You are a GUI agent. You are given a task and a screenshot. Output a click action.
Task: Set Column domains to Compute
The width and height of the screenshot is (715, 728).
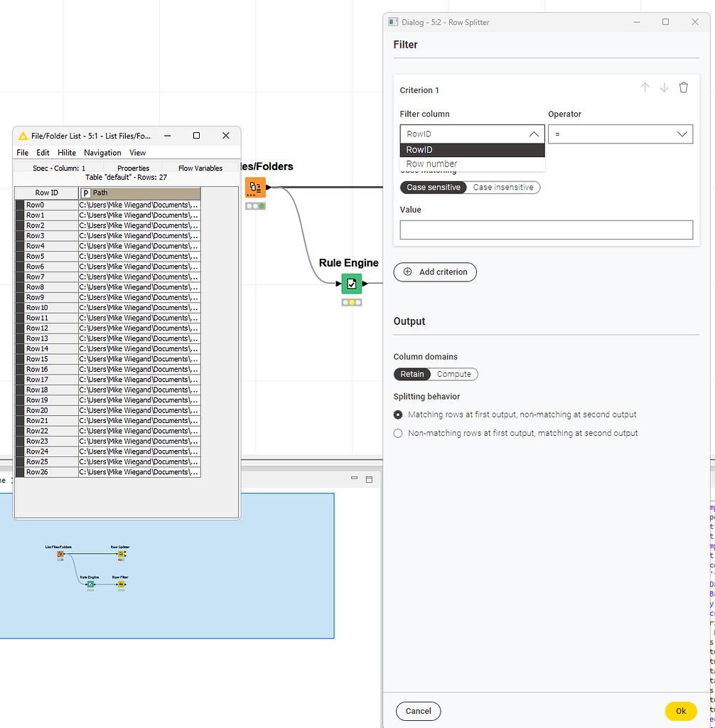click(x=454, y=374)
